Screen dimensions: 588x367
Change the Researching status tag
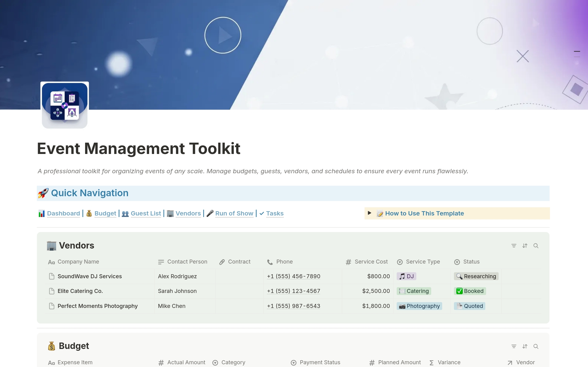click(476, 276)
